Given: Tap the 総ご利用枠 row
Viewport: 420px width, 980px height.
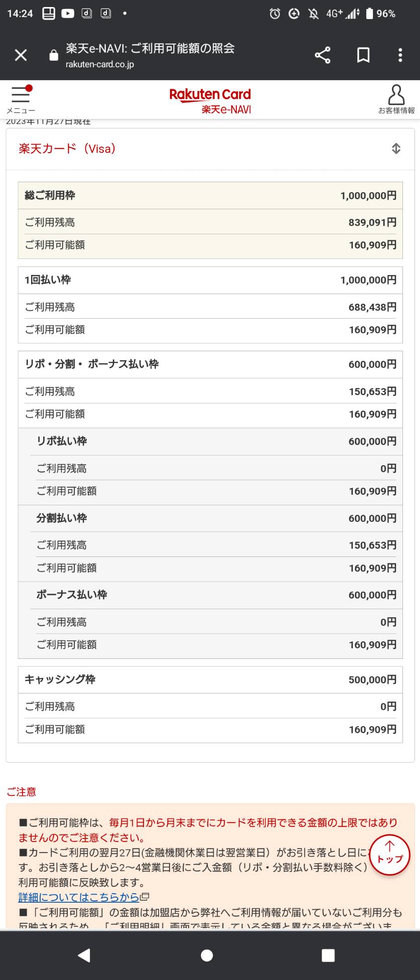Looking at the screenshot, I should coord(210,196).
